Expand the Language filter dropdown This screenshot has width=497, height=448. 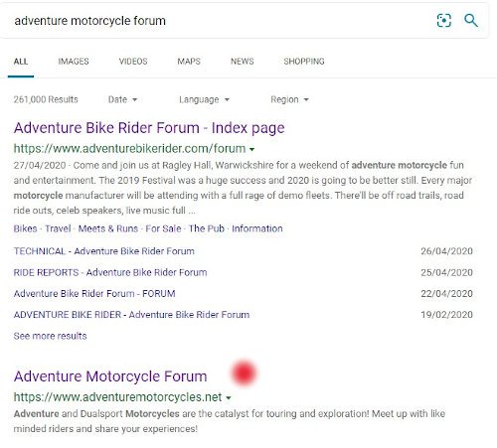click(204, 99)
